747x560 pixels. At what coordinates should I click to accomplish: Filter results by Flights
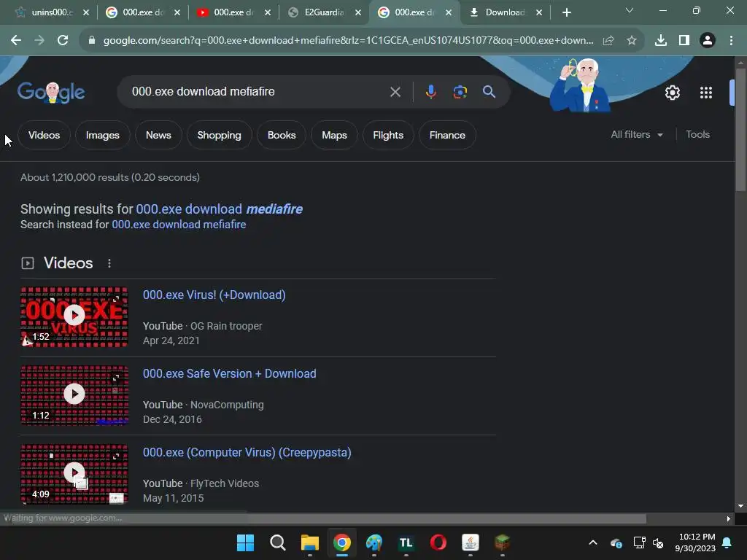point(388,135)
